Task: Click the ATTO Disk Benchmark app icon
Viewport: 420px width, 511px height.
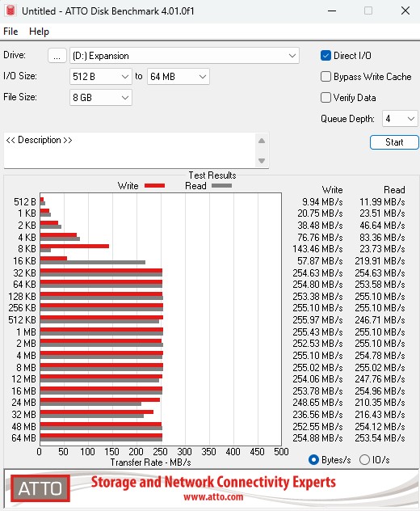Action: [10, 11]
